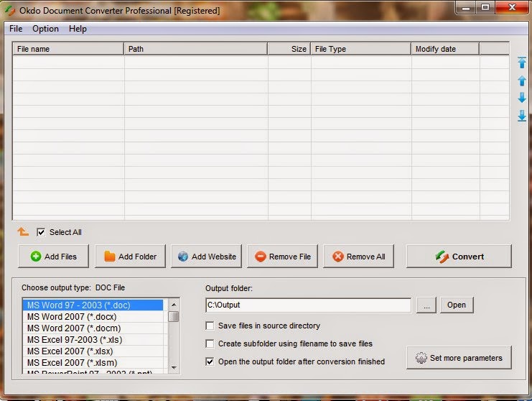Select MS Word 97 - 2003 (*.doc) output type
This screenshot has height=401, width=532.
coord(93,305)
